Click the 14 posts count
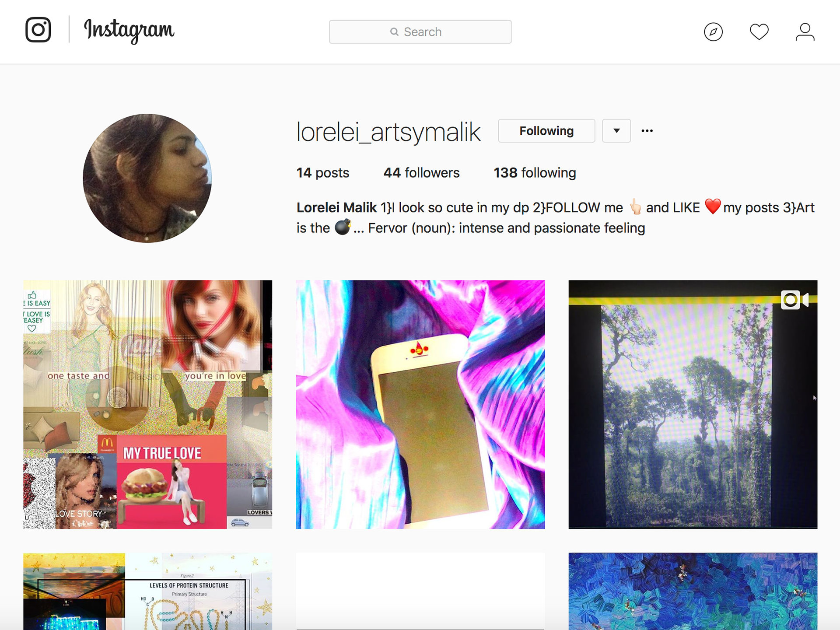 click(x=323, y=173)
